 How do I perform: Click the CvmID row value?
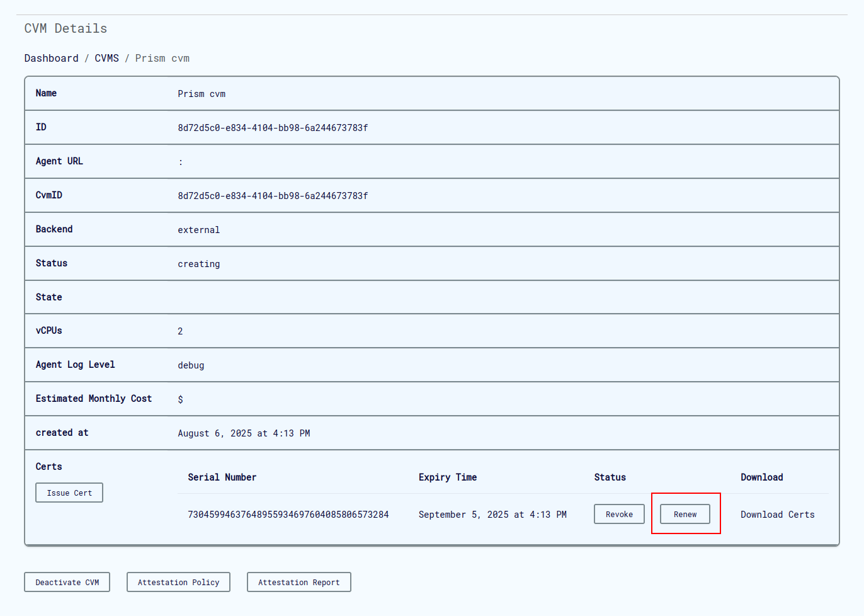click(273, 196)
